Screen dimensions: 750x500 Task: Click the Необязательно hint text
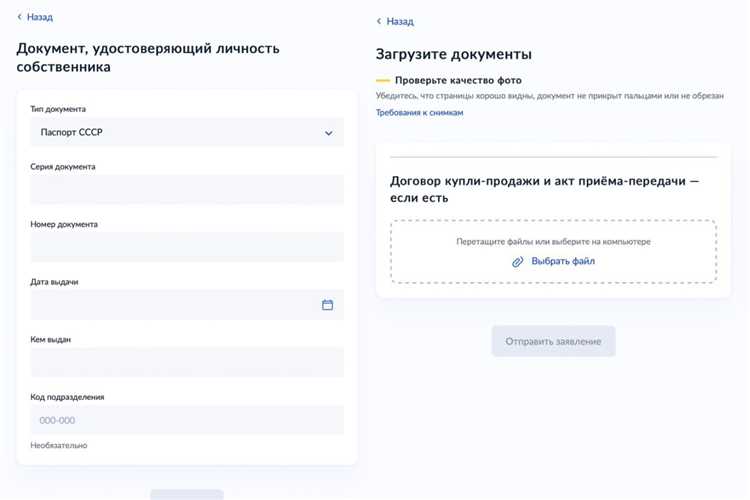59,445
